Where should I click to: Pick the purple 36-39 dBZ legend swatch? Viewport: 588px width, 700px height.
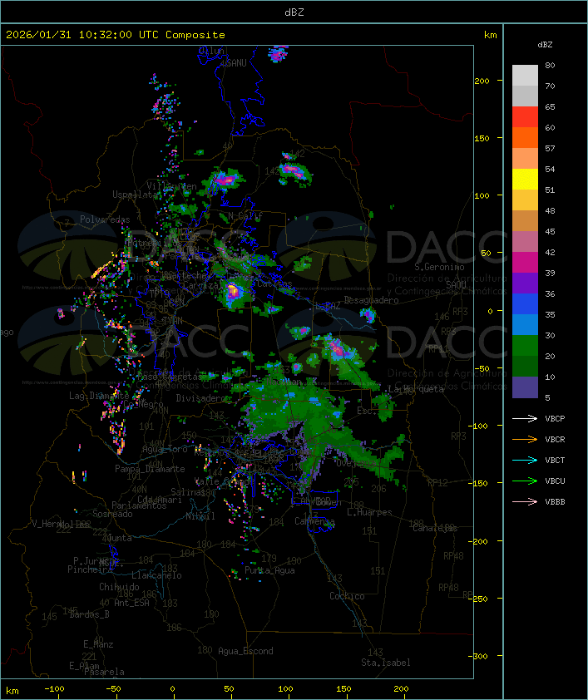point(525,283)
